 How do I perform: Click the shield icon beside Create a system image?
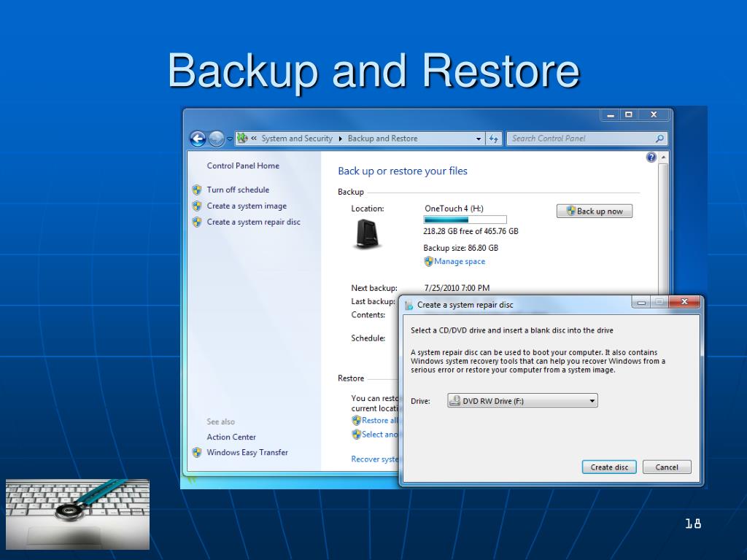[x=197, y=206]
